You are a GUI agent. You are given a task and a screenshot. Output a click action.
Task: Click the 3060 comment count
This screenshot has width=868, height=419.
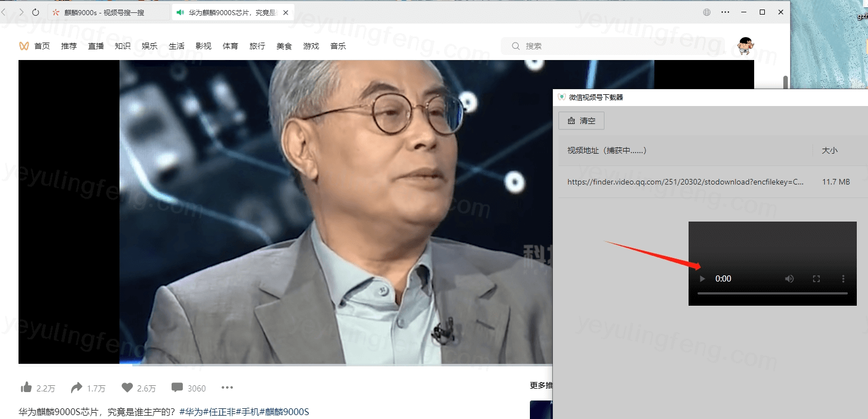pos(197,388)
